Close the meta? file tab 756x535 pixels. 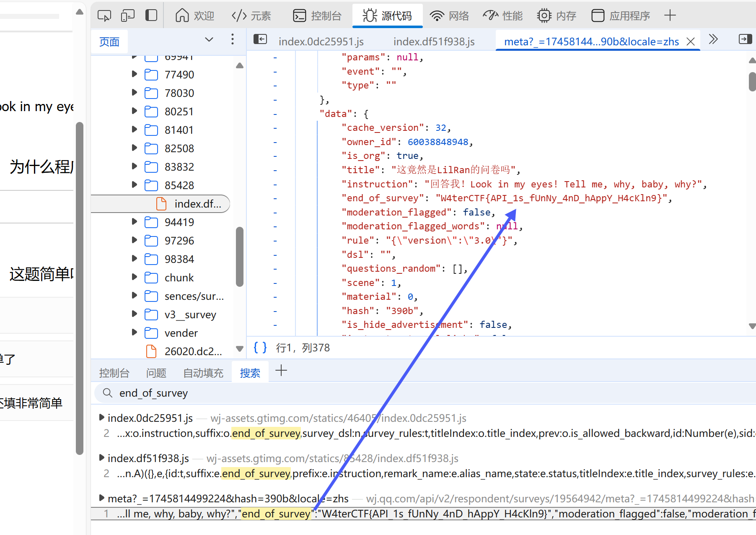pyautogui.click(x=691, y=42)
